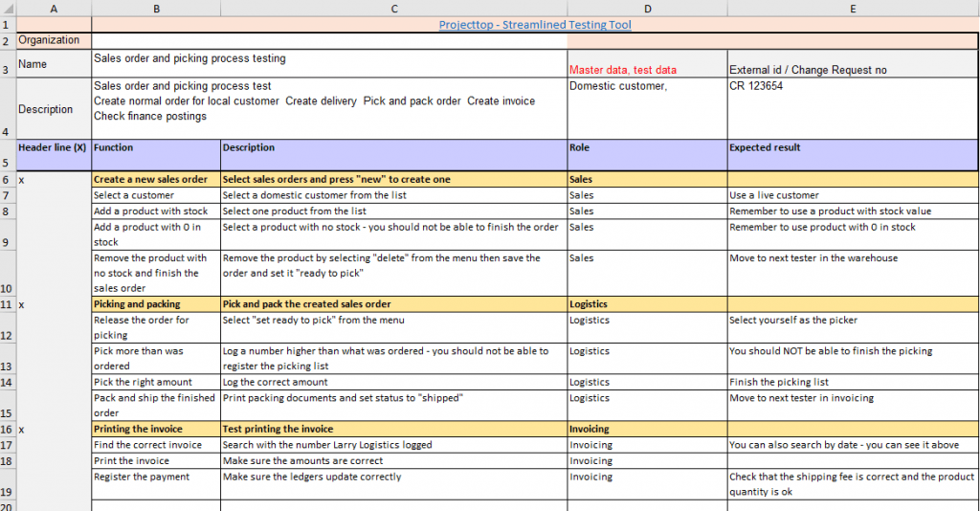Click 'External id / Change Request no' cell
Viewport: 980px width, 511px height.
853,64
